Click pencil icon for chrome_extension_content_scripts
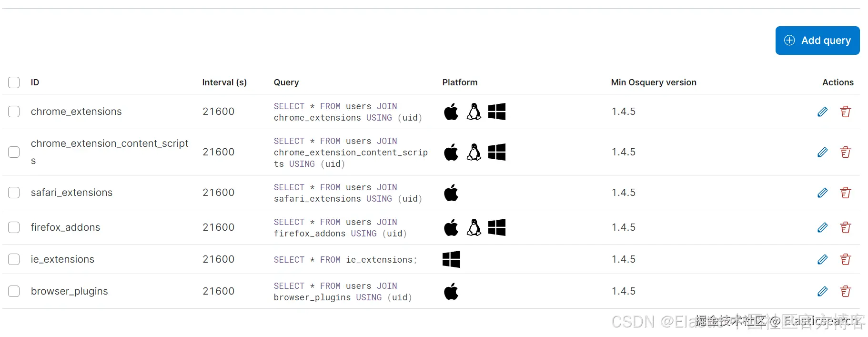The height and width of the screenshot is (337, 868). pyautogui.click(x=822, y=152)
